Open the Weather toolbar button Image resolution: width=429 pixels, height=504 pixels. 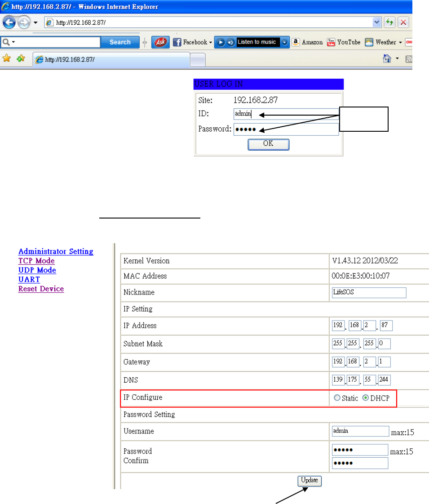381,42
